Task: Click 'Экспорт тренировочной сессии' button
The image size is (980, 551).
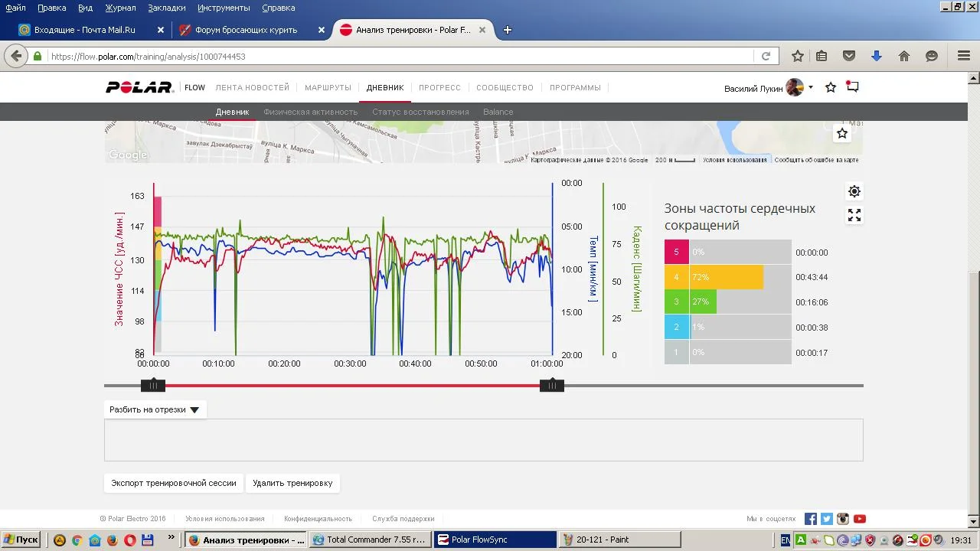Action: point(174,483)
